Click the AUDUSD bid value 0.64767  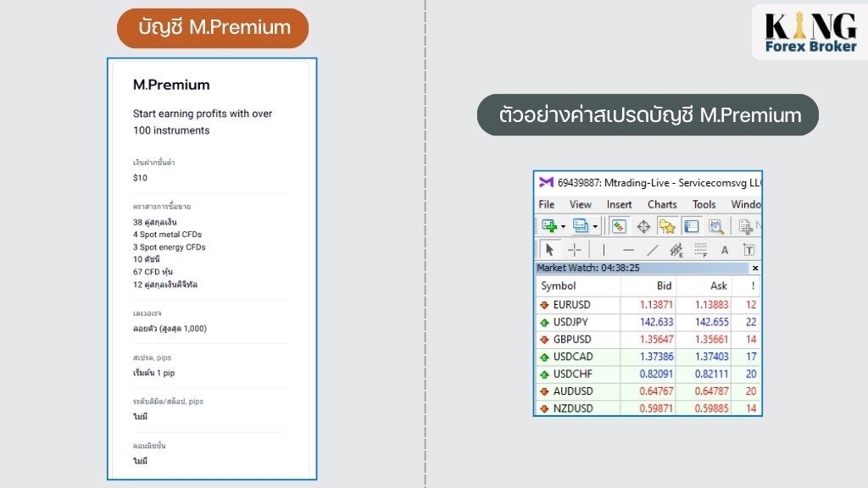coord(657,391)
